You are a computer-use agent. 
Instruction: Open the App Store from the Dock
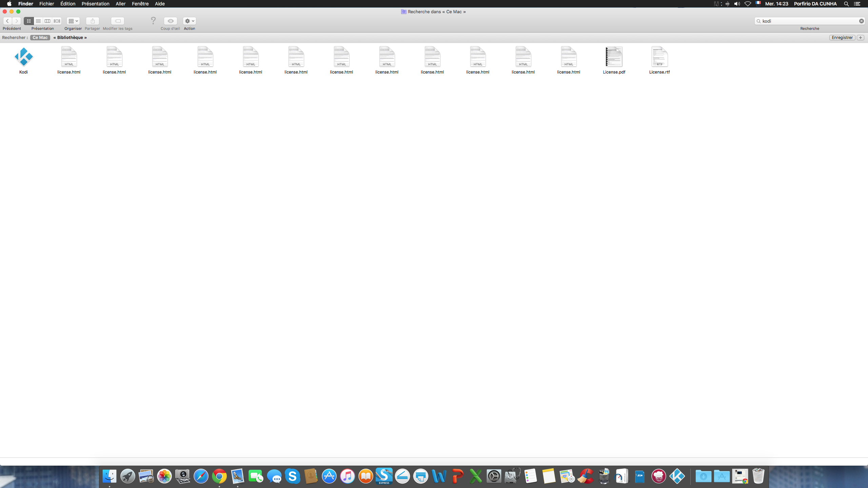click(x=329, y=476)
